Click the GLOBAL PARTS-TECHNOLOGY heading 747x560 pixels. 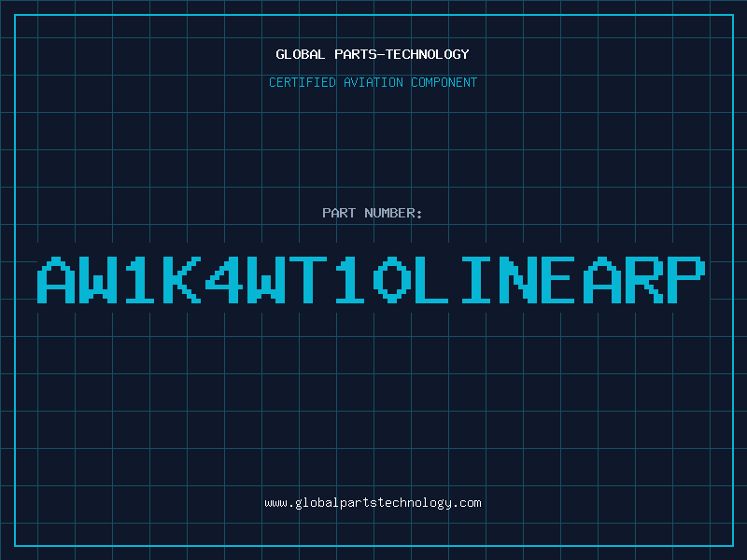(x=373, y=54)
